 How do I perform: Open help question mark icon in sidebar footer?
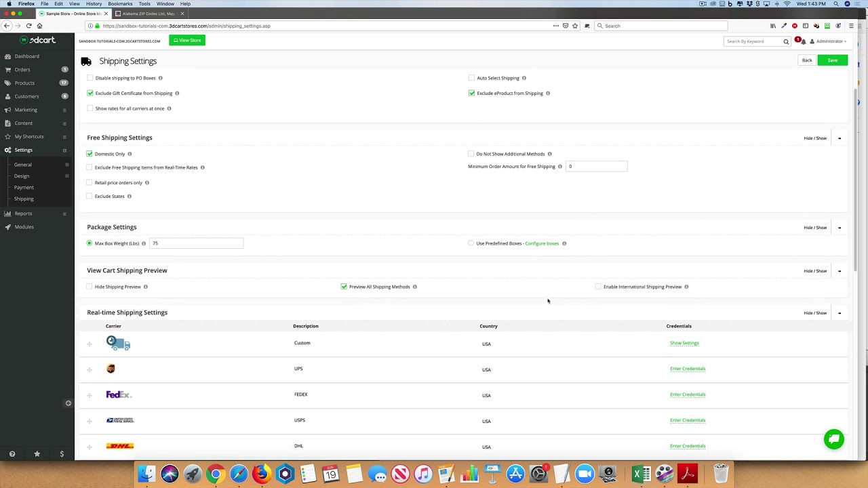coord(12,454)
